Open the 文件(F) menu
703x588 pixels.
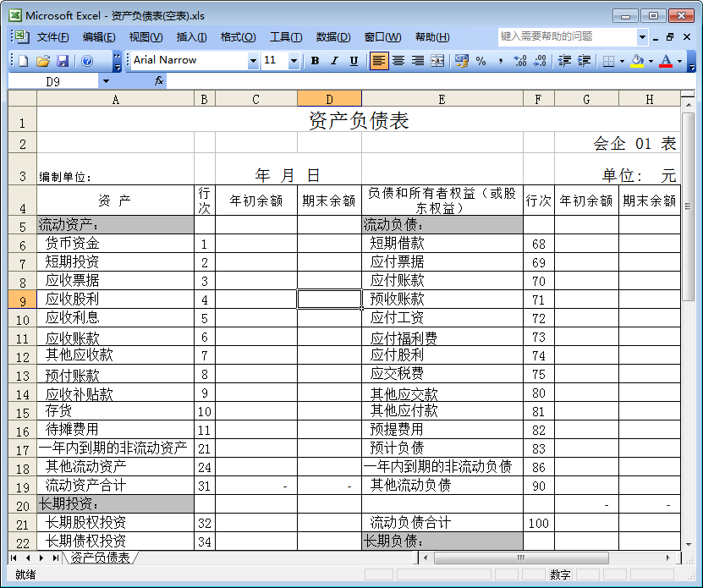(x=53, y=37)
